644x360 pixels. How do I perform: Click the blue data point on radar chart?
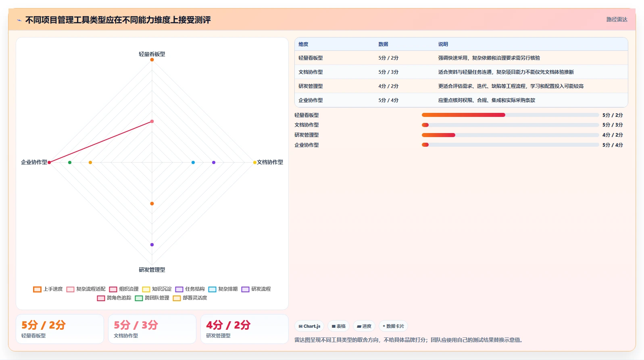pos(193,162)
